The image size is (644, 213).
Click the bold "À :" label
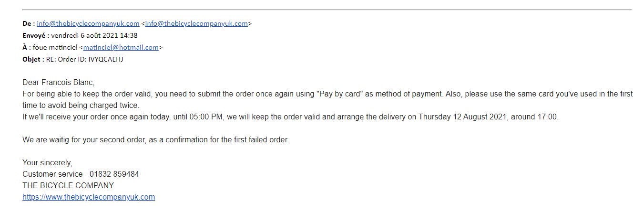27,47
